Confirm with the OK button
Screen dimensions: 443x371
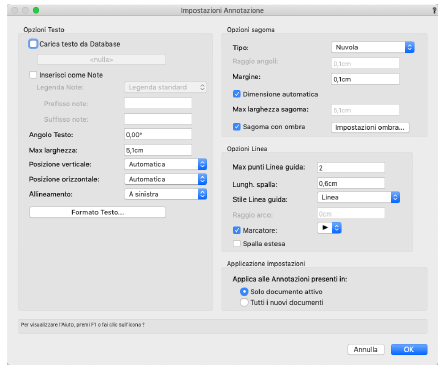click(409, 349)
